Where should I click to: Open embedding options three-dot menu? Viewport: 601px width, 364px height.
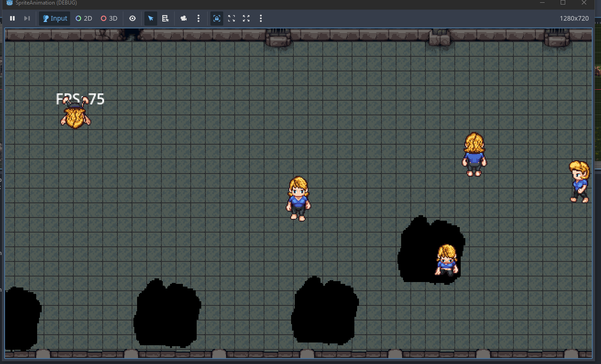pos(261,18)
